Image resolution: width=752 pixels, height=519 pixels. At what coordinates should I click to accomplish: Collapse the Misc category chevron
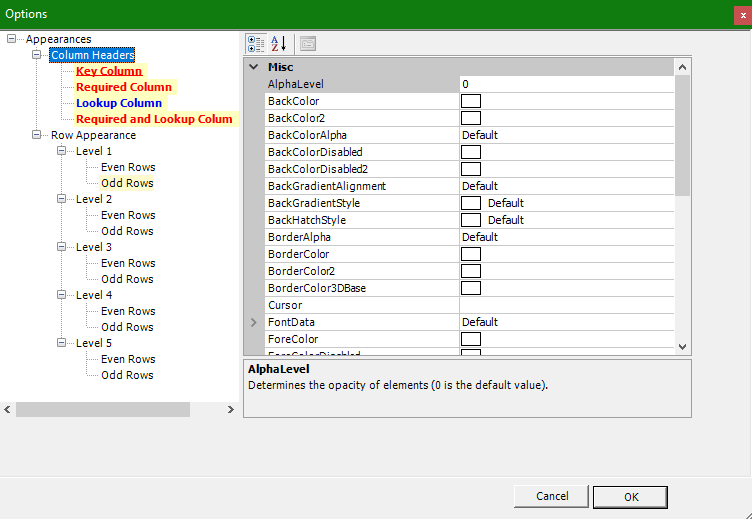253,67
